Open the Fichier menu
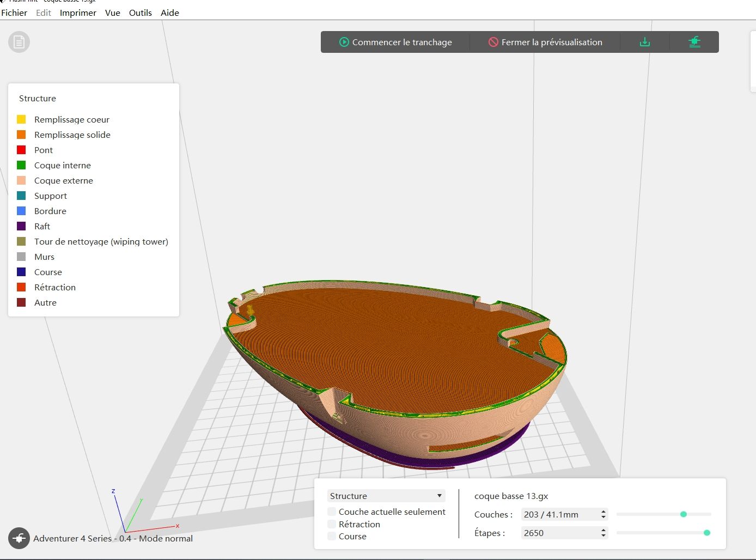This screenshot has width=756, height=560. [x=14, y=13]
